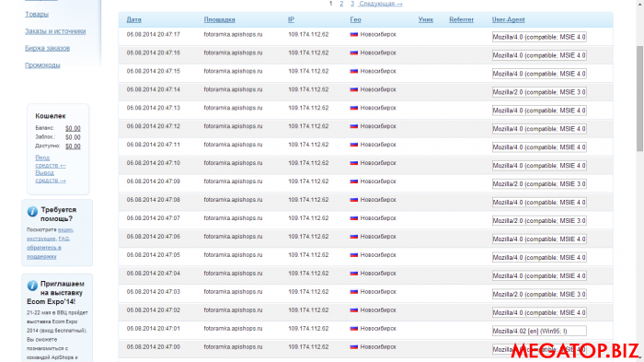
Task: Open Заказы и источники in sidebar
Action: pos(55,31)
